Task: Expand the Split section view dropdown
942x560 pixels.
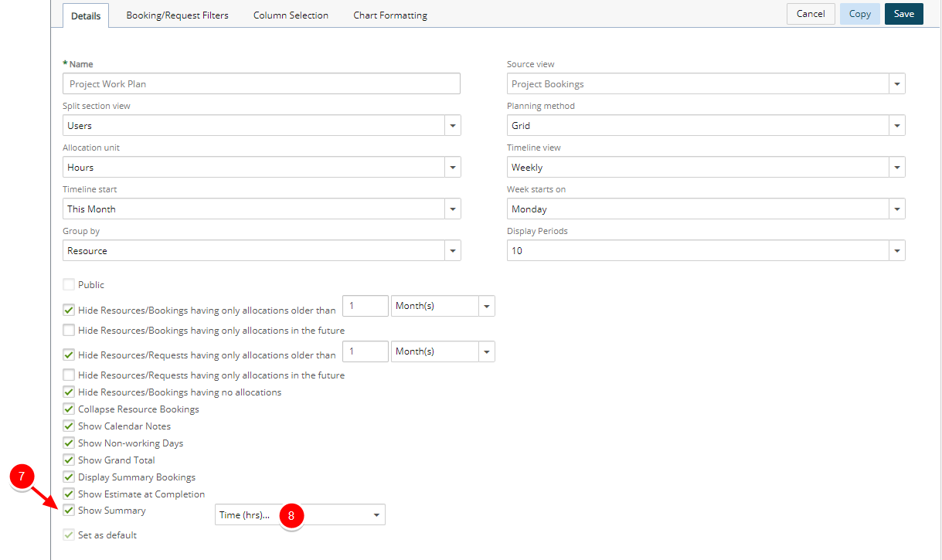Action: [x=452, y=126]
